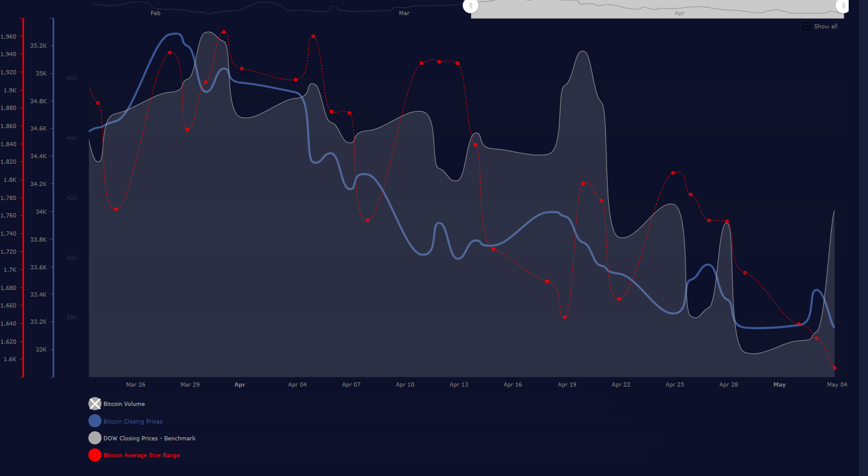Click the last red ATR point at May 04
This screenshot has height=476, width=868.
pos(834,368)
